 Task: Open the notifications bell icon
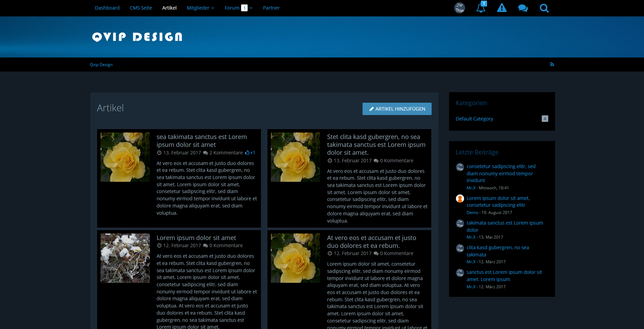tap(481, 8)
